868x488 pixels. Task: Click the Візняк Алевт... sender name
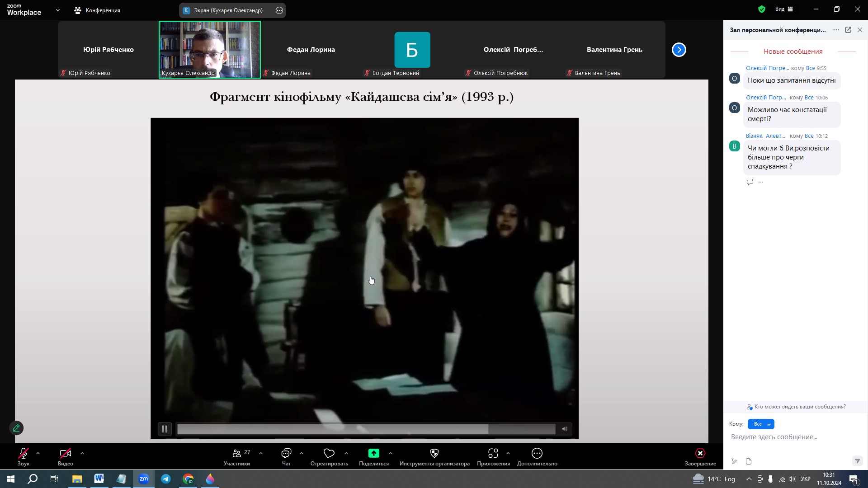(x=765, y=136)
